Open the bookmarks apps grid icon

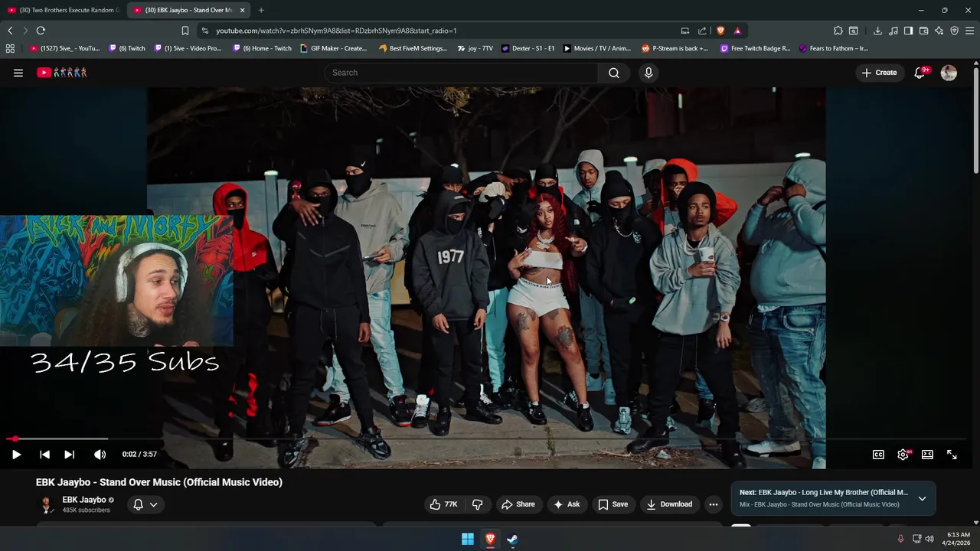(10, 48)
